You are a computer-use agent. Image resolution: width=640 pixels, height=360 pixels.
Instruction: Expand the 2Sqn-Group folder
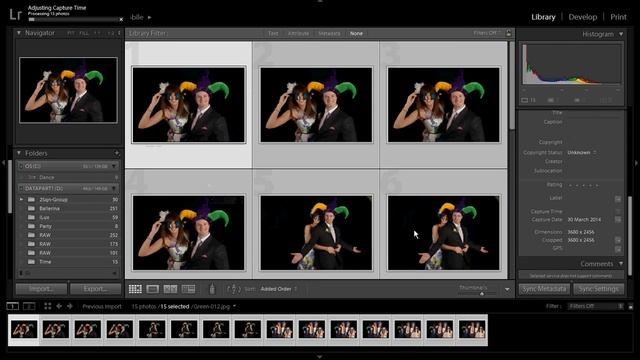tap(21, 200)
